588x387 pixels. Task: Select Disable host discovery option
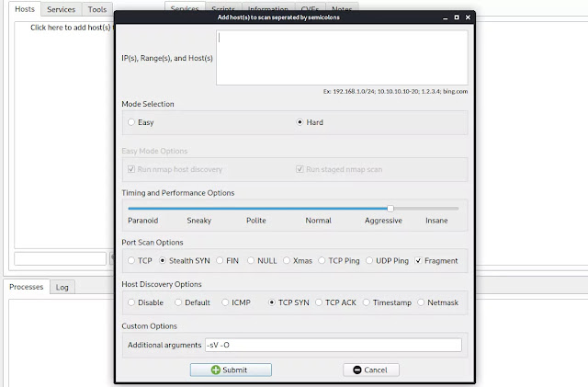pyautogui.click(x=130, y=302)
